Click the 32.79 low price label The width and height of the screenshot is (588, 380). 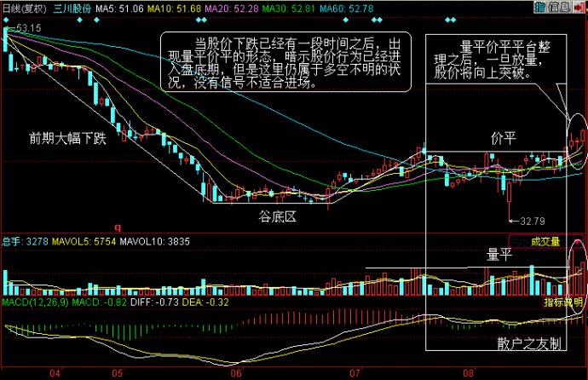(x=533, y=222)
